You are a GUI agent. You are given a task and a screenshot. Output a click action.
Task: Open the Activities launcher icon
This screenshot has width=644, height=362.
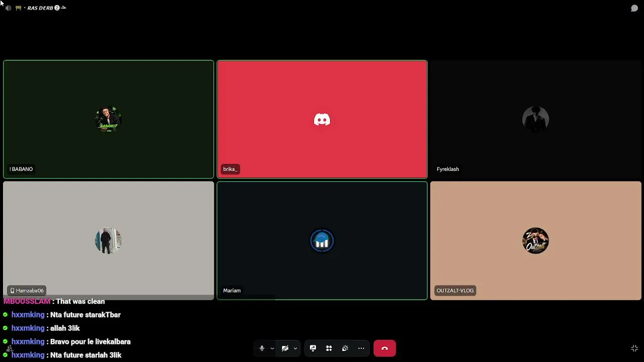329,348
